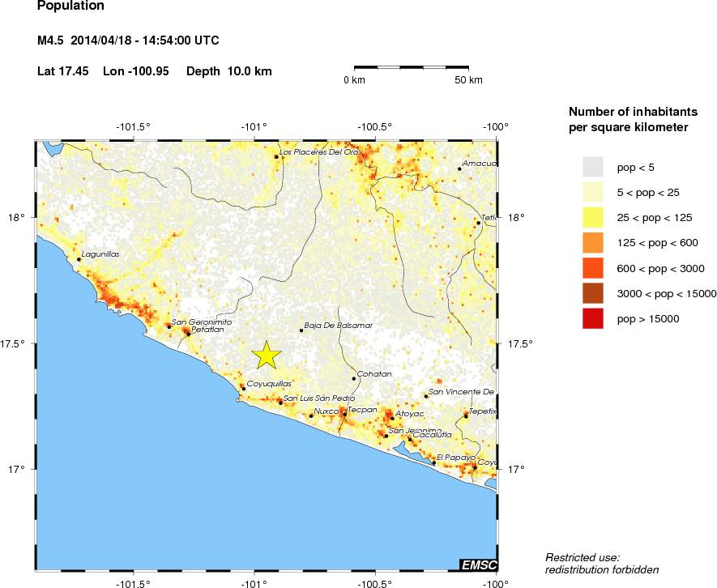The width and height of the screenshot is (717, 588).
Task: Select the Nuxco city dot marker
Action: coord(311,415)
